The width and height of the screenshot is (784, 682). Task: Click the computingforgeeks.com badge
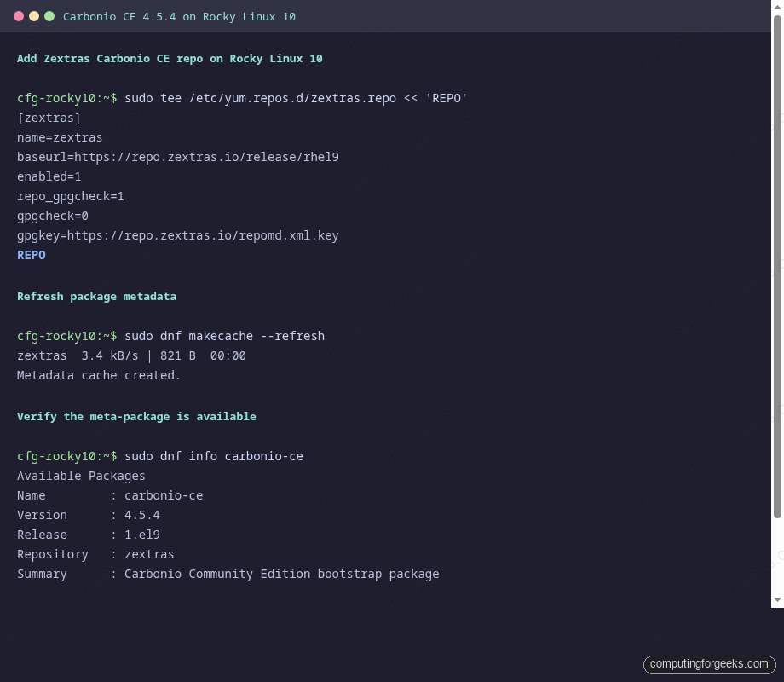pyautogui.click(x=709, y=664)
